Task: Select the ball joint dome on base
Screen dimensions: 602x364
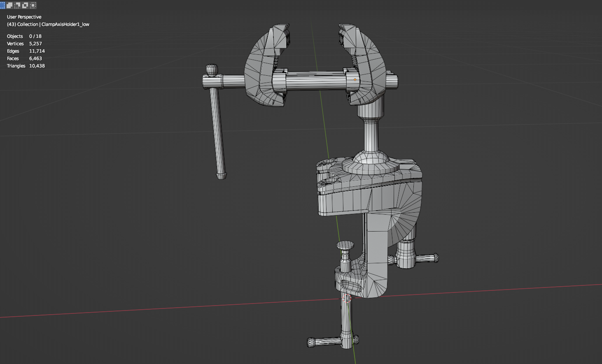Action: pyautogui.click(x=371, y=160)
